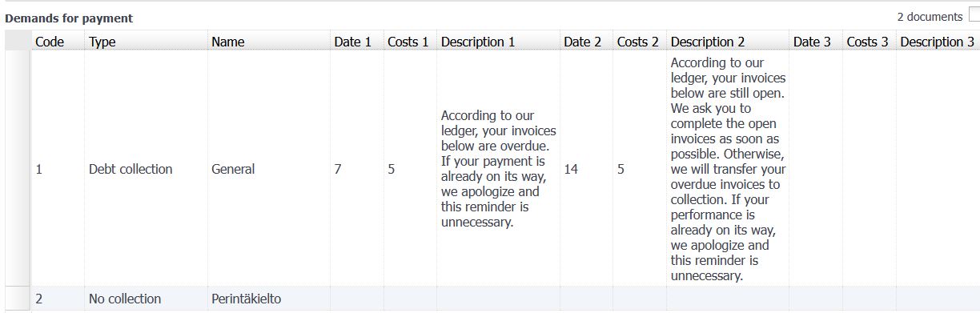Click the Costs 1 column header
The height and width of the screenshot is (313, 980).
pos(409,42)
